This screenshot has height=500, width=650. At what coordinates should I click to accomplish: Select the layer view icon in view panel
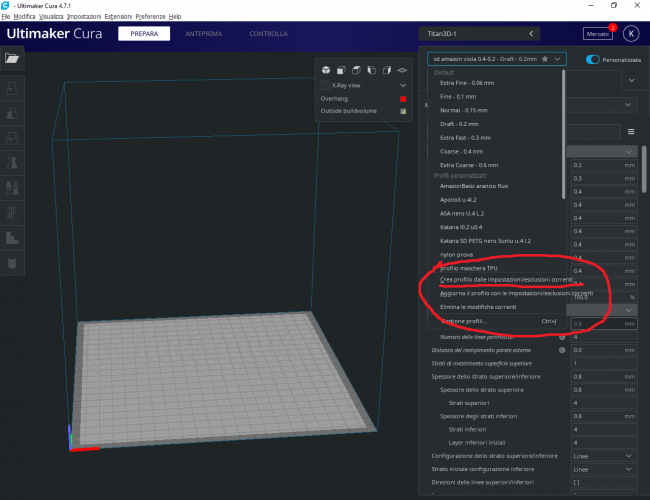click(401, 70)
